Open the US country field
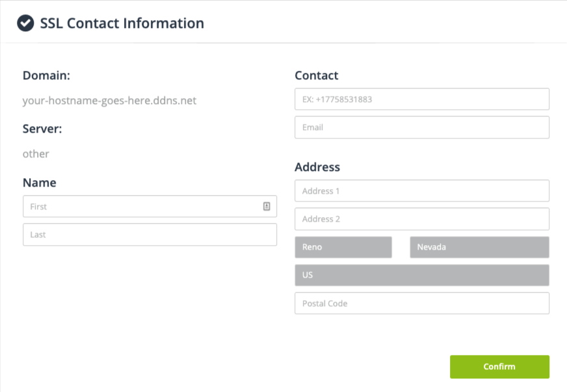 tap(422, 275)
